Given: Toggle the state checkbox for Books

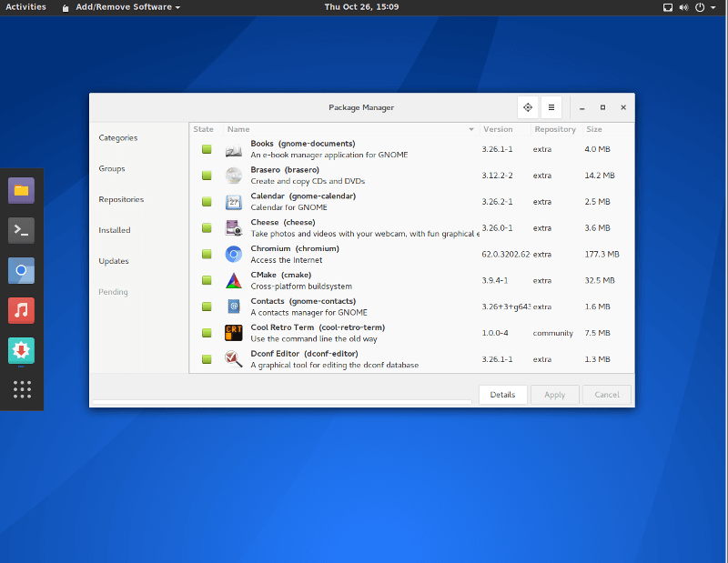Looking at the screenshot, I should coord(206,148).
